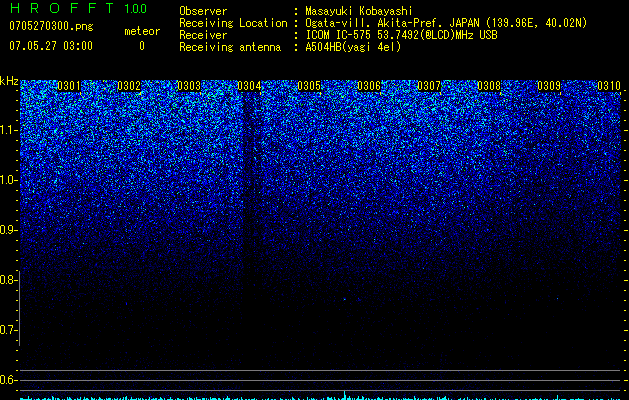Click the 0.6 kHz axis label
The image size is (629, 400).
pos(9,380)
